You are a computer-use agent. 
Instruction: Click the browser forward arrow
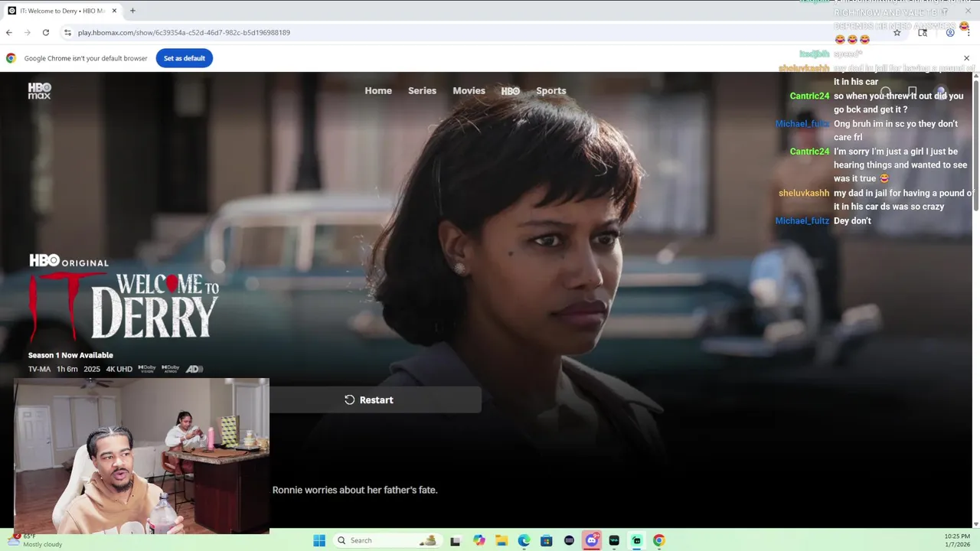click(28, 32)
